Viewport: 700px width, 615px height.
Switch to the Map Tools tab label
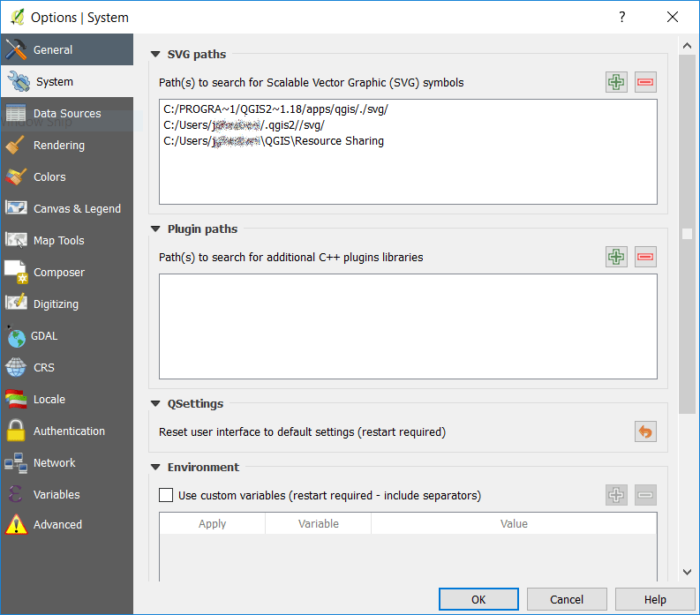[59, 241]
